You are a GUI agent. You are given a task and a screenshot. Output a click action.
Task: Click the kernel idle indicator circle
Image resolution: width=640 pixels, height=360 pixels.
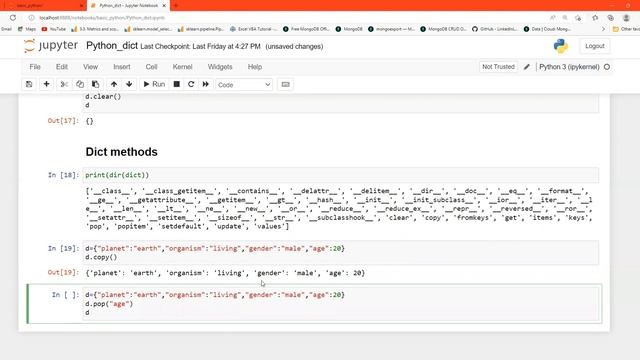tap(607, 67)
